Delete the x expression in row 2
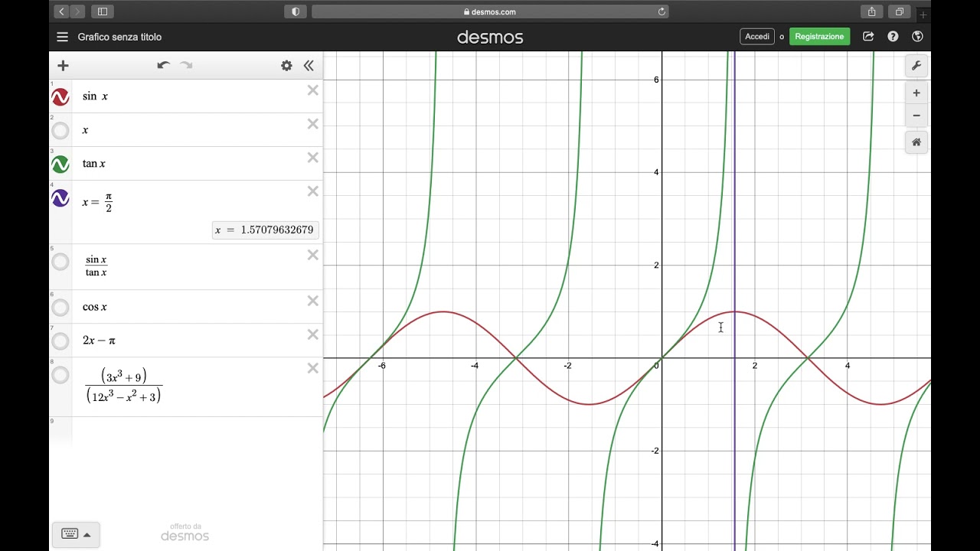The image size is (980, 551). click(x=313, y=124)
